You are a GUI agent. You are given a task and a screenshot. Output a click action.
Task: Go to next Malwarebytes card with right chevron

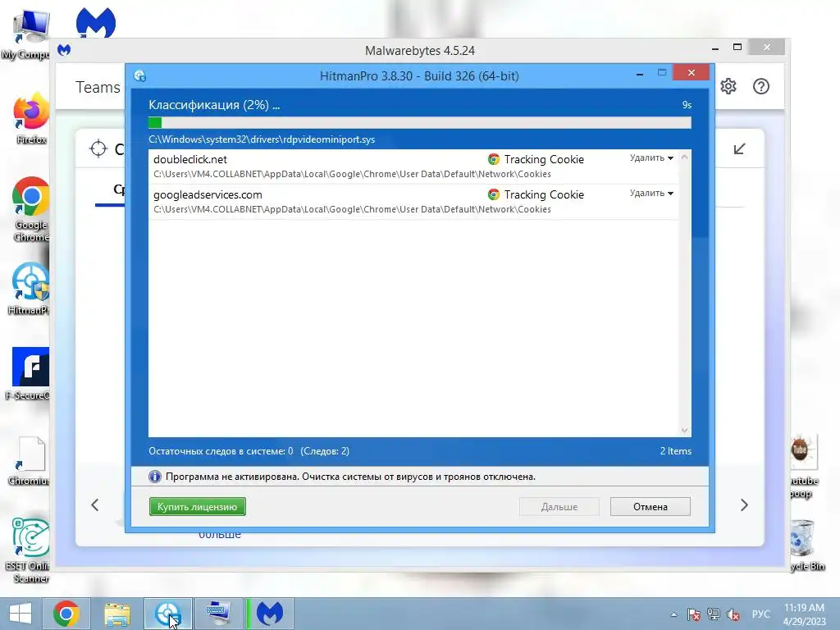coord(744,505)
